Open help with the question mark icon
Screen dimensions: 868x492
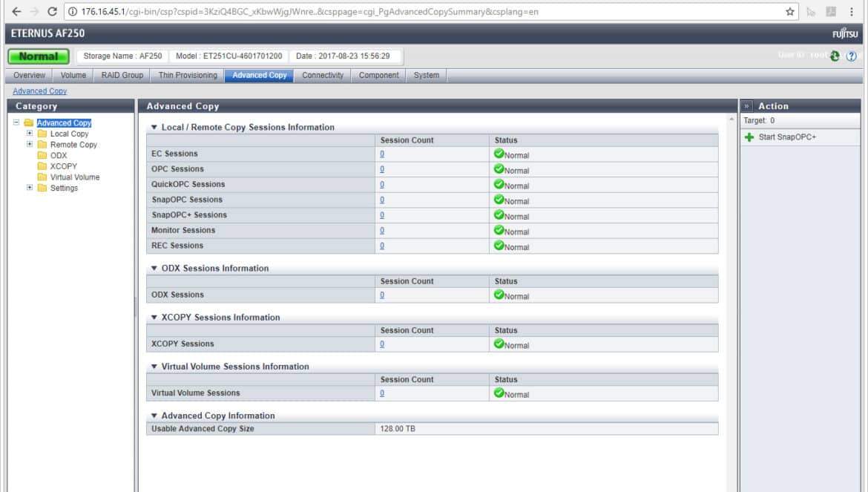(x=852, y=56)
